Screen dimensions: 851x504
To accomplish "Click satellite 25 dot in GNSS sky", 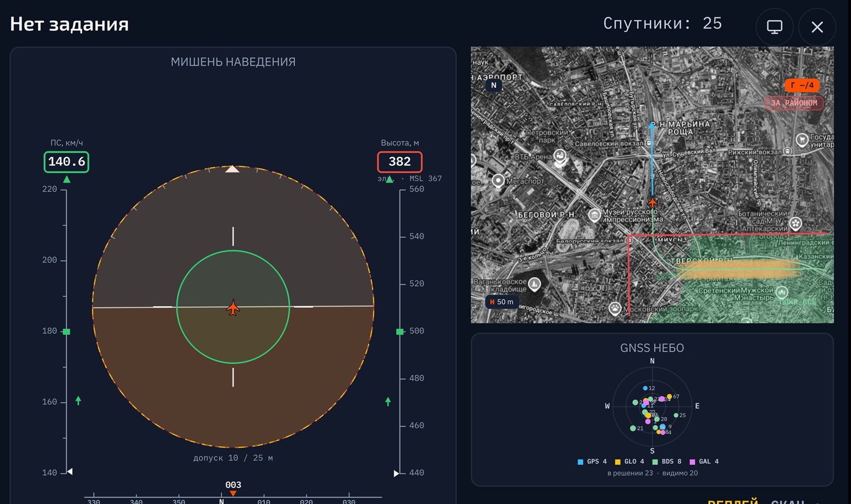I will click(676, 415).
